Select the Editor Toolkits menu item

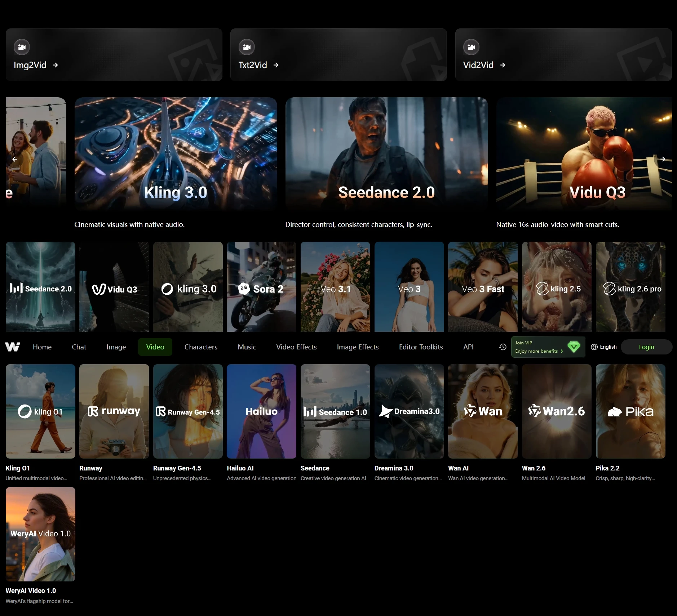click(421, 347)
